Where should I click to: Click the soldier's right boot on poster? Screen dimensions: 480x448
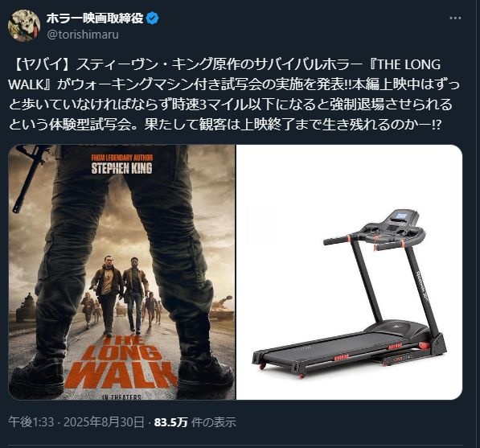click(206, 370)
